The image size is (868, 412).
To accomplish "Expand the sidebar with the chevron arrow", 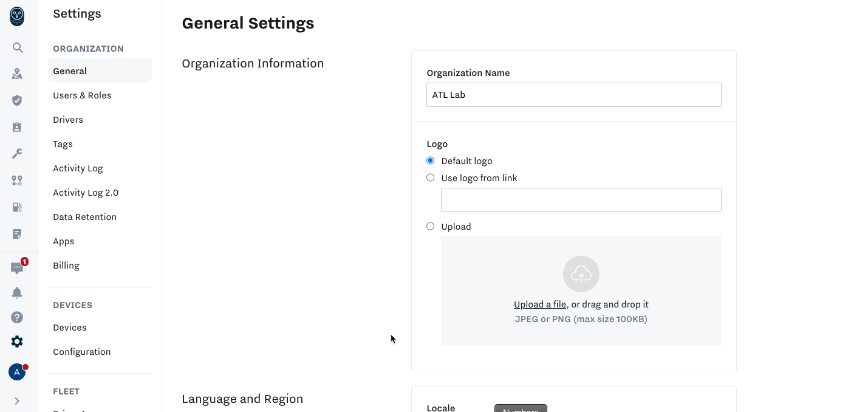I will [x=17, y=401].
